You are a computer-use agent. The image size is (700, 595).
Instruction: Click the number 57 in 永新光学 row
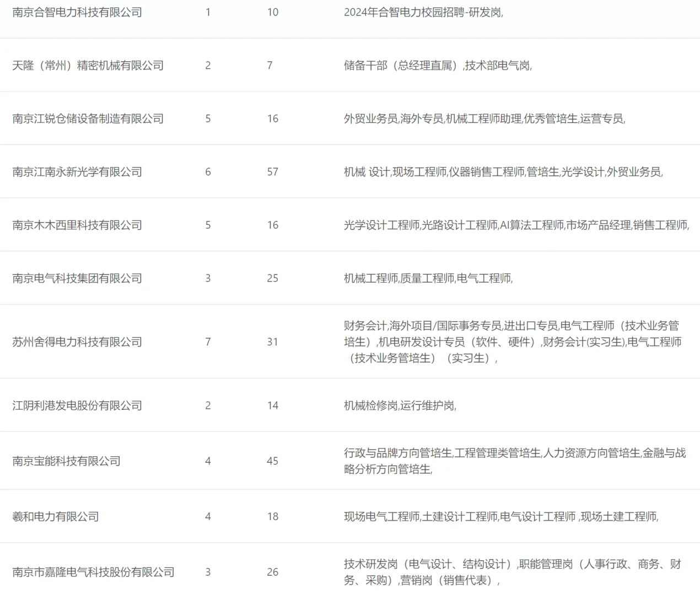click(x=273, y=172)
